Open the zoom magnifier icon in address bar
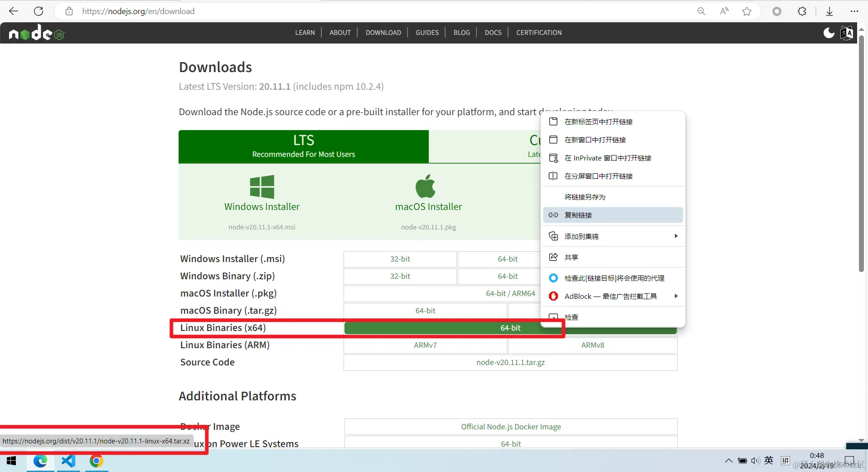The height and width of the screenshot is (472, 868). (701, 11)
